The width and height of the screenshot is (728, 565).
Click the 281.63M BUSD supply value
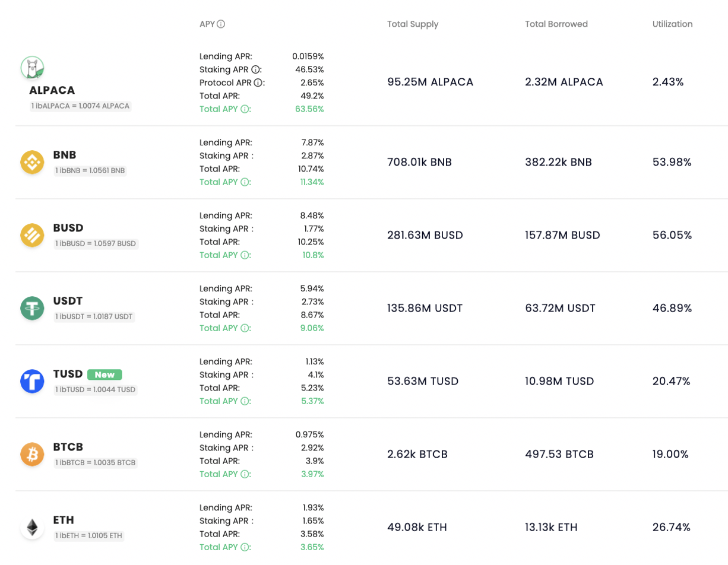pos(425,235)
